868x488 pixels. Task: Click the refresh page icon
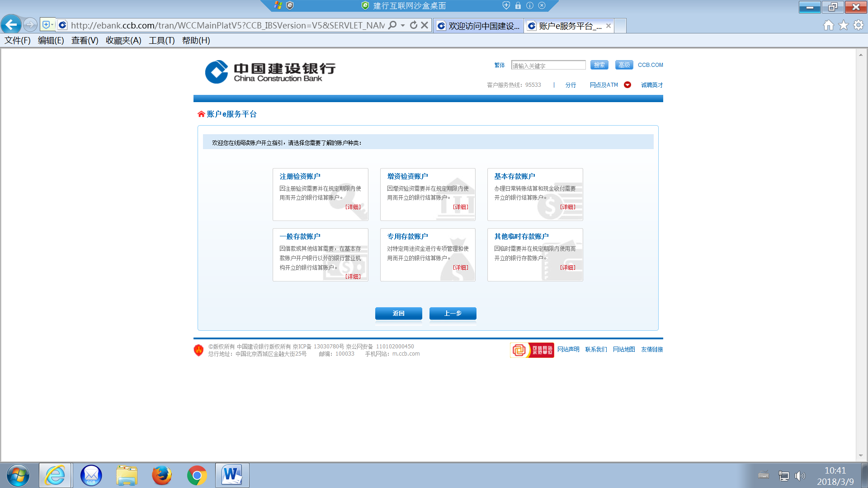click(413, 25)
